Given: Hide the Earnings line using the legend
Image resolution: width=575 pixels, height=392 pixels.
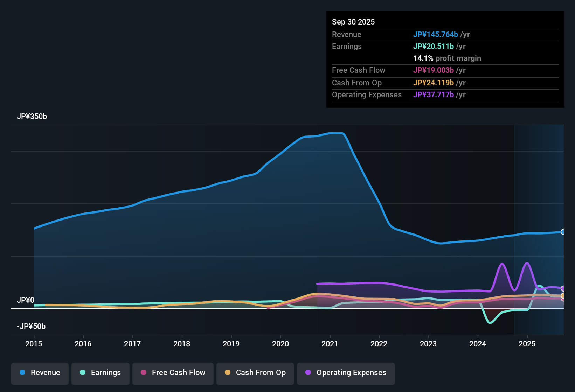Looking at the screenshot, I should (x=101, y=373).
